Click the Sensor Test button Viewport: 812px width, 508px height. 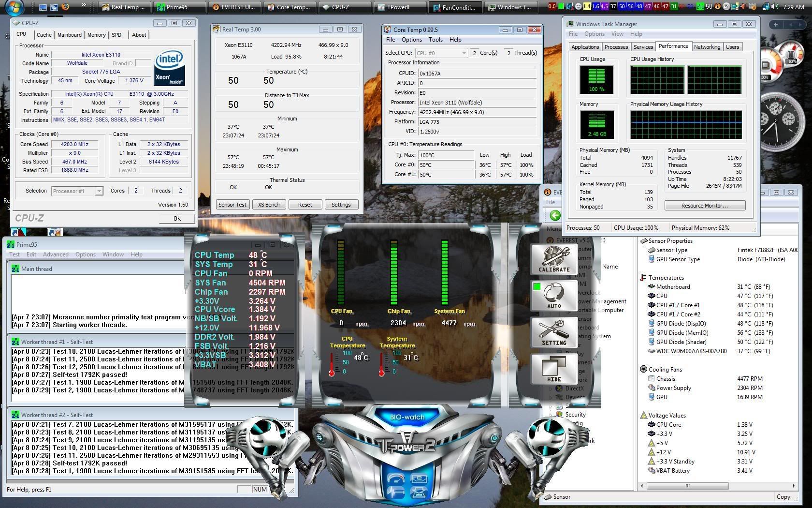(232, 205)
